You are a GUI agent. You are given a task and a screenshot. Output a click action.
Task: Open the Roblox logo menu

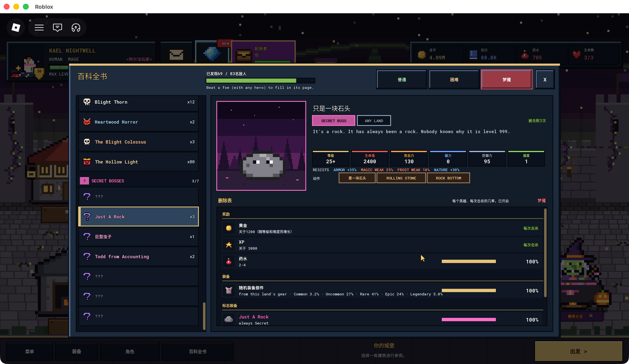pyautogui.click(x=16, y=27)
